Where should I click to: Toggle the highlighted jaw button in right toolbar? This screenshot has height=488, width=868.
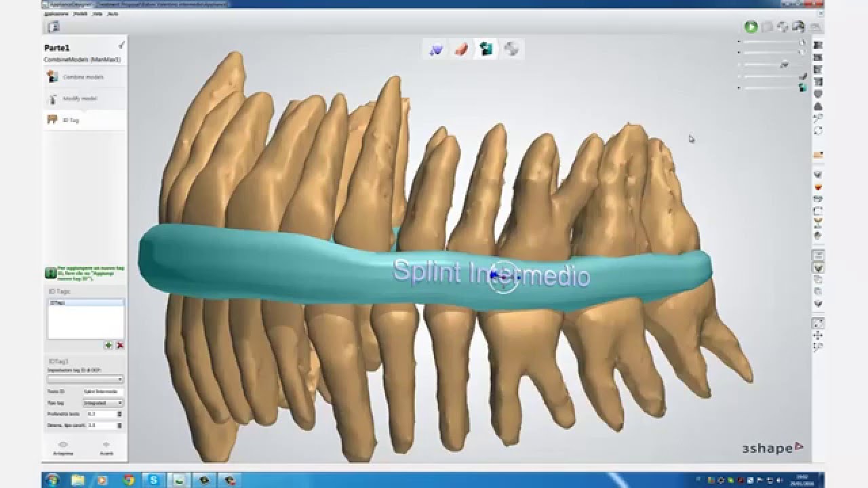tap(818, 268)
